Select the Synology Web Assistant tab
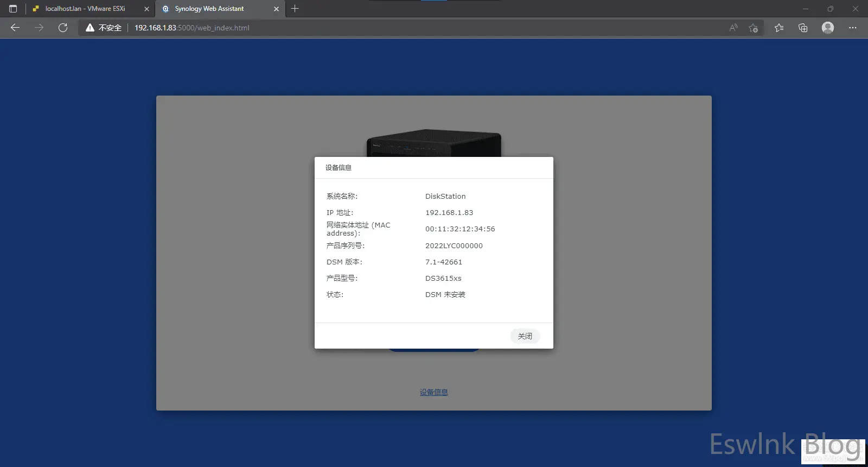 (x=209, y=9)
